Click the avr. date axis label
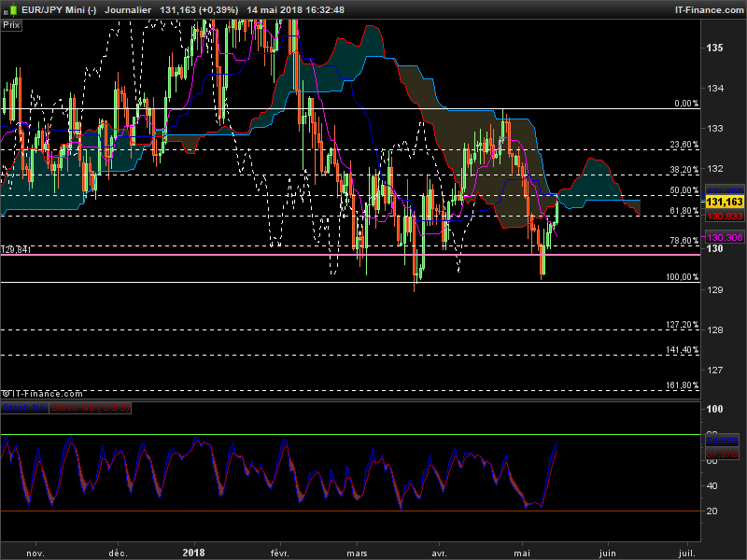 coord(439,553)
